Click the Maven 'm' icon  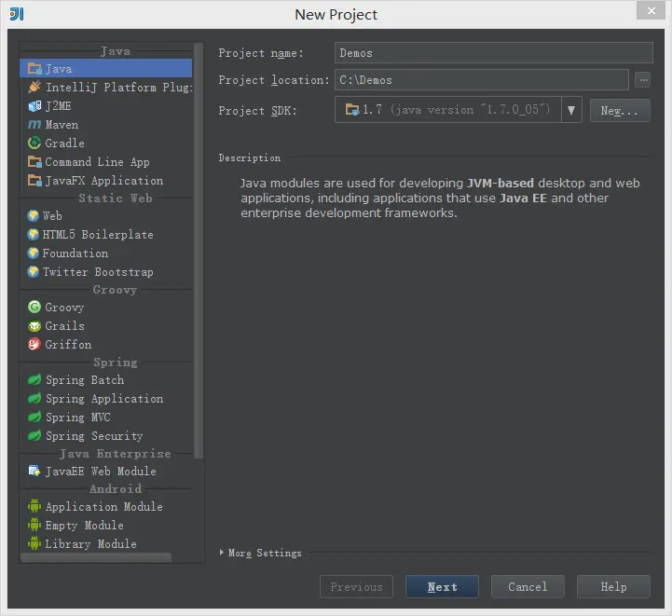point(34,125)
